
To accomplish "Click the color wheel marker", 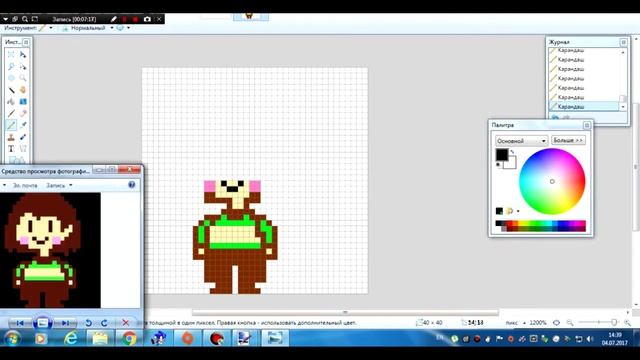I will coord(552,182).
